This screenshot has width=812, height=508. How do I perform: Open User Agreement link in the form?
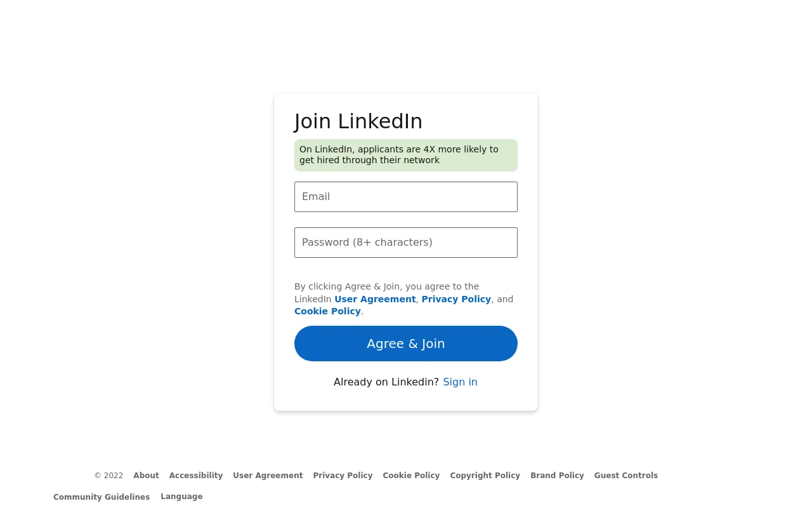click(375, 299)
